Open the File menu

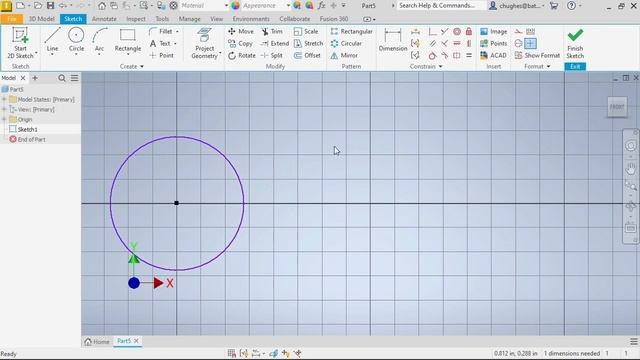pyautogui.click(x=11, y=19)
